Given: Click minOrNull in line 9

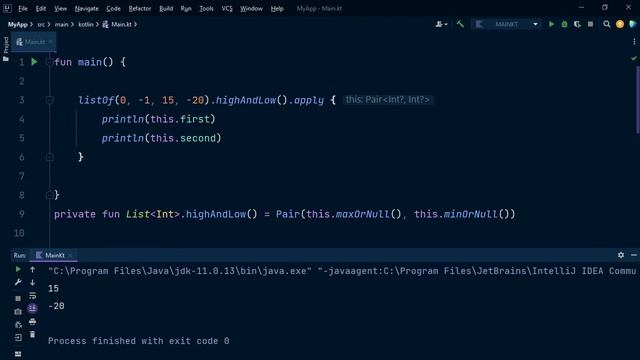Looking at the screenshot, I should coord(471,214).
